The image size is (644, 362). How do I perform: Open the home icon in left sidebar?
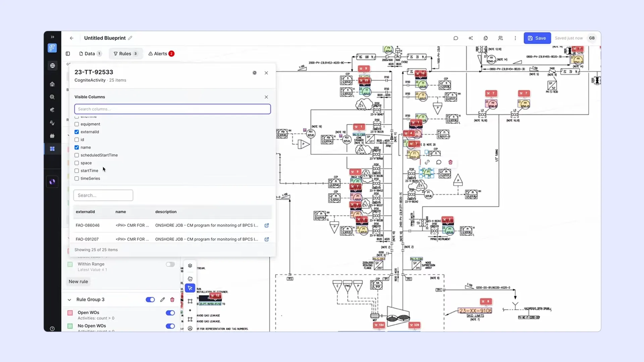[52, 84]
